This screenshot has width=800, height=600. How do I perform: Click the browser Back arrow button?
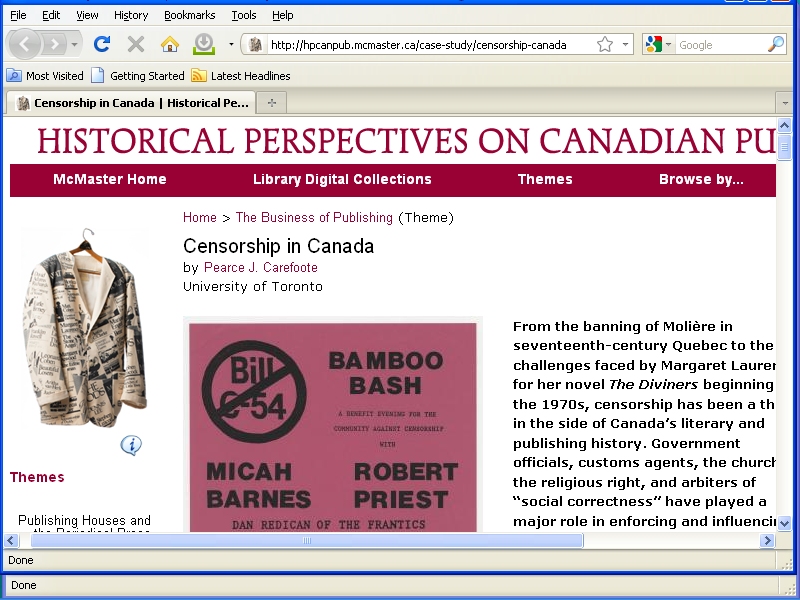tap(26, 44)
